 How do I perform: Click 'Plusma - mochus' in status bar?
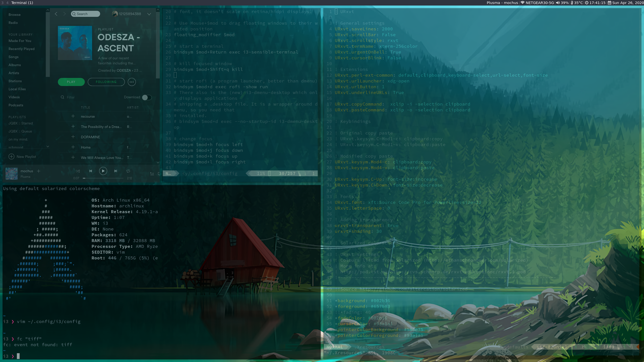502,3
